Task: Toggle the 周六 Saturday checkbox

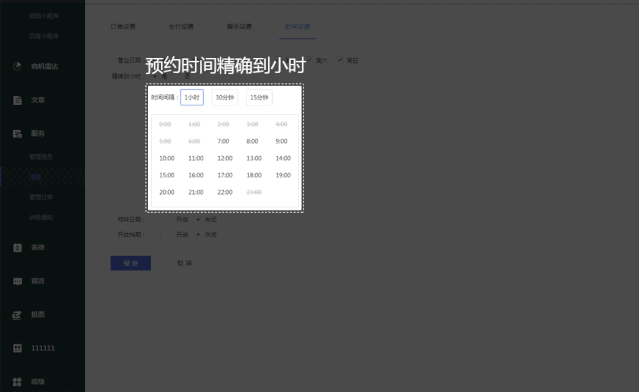Action: [310, 60]
